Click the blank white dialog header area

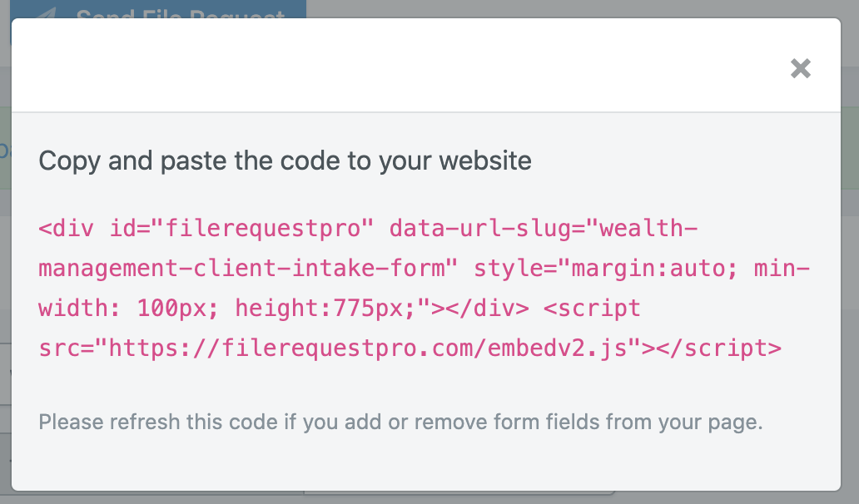click(384, 66)
